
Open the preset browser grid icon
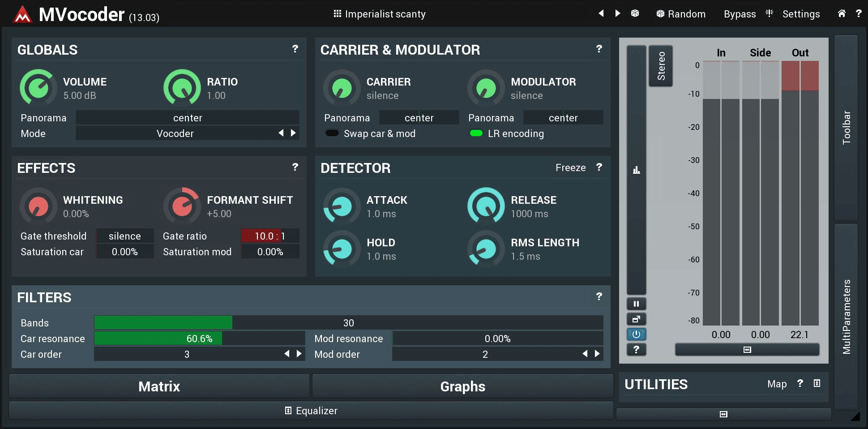point(338,13)
